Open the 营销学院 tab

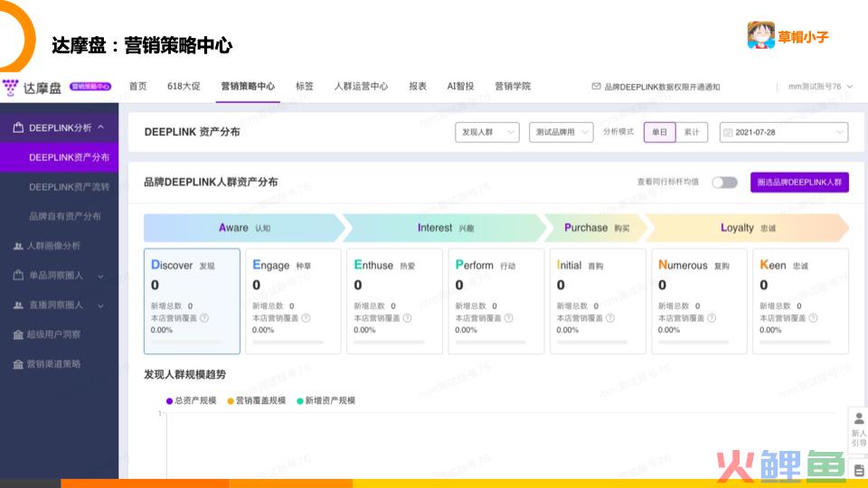coord(512,87)
